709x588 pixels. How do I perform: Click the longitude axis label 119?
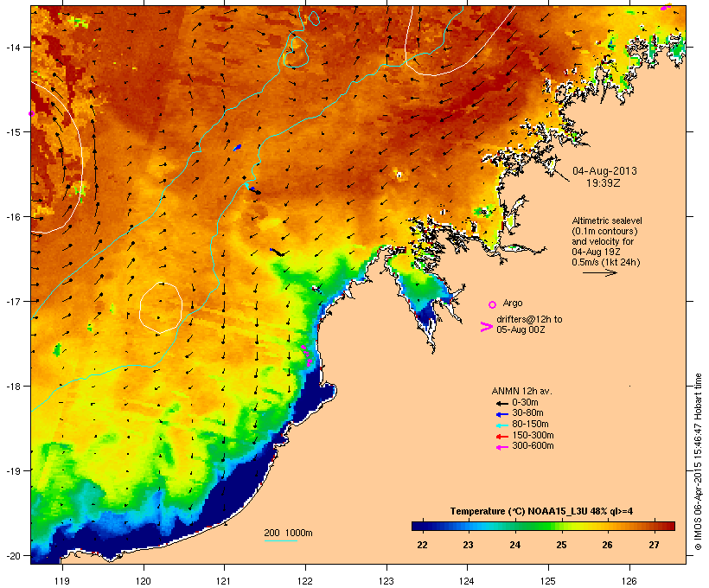pyautogui.click(x=62, y=581)
